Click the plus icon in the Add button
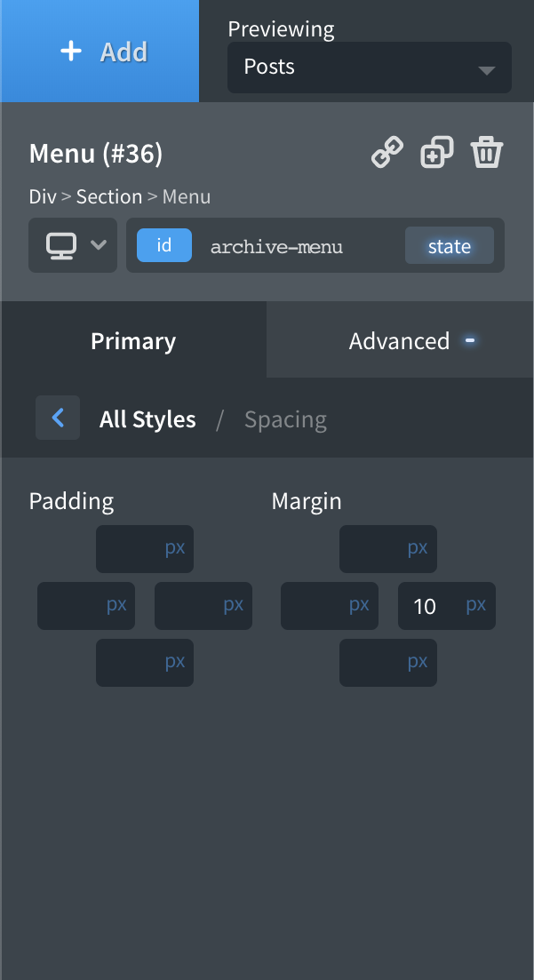This screenshot has height=980, width=534. (70, 51)
